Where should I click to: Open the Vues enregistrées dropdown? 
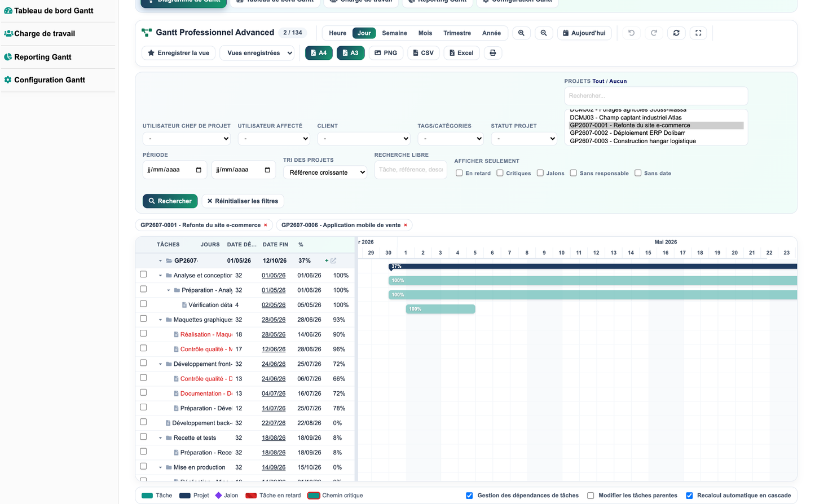pyautogui.click(x=258, y=53)
